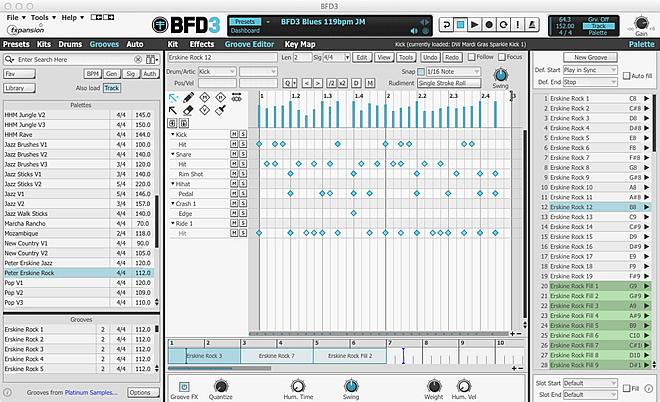Select the pencil draw tool

pos(189,98)
